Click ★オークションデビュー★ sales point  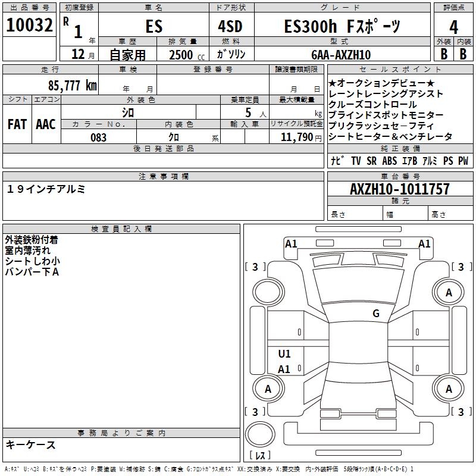click(381, 83)
